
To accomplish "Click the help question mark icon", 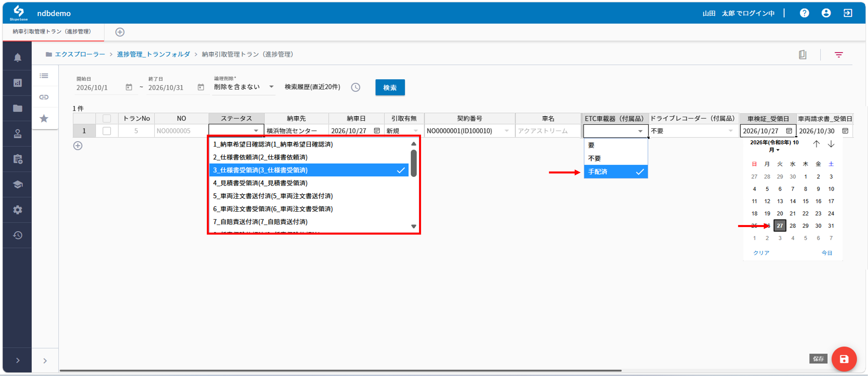I will pos(804,13).
